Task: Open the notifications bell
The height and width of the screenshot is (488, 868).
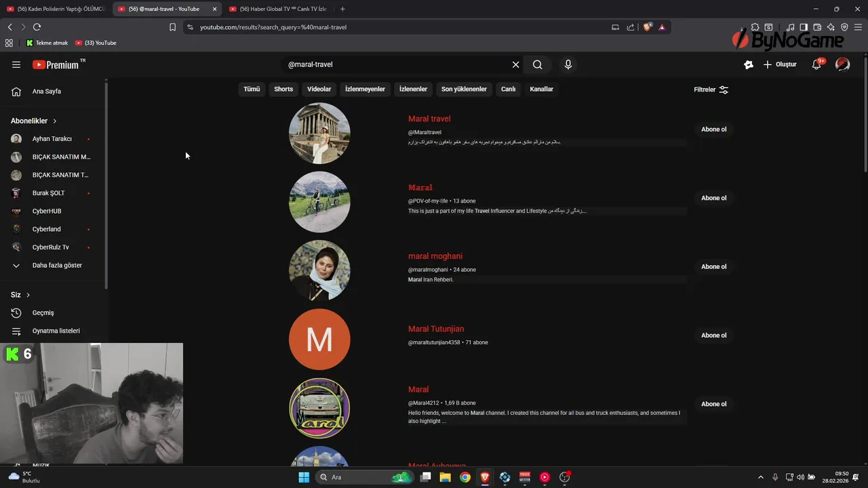Action: click(817, 64)
